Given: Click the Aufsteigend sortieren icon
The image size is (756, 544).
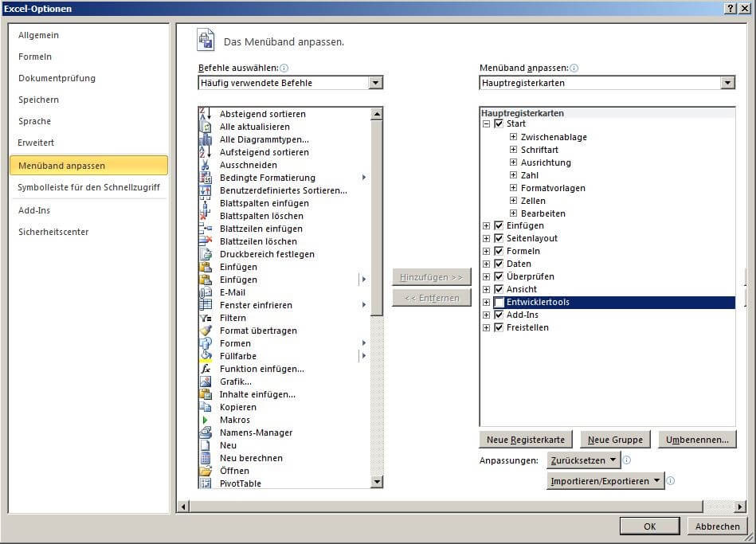Looking at the screenshot, I should click(x=206, y=152).
